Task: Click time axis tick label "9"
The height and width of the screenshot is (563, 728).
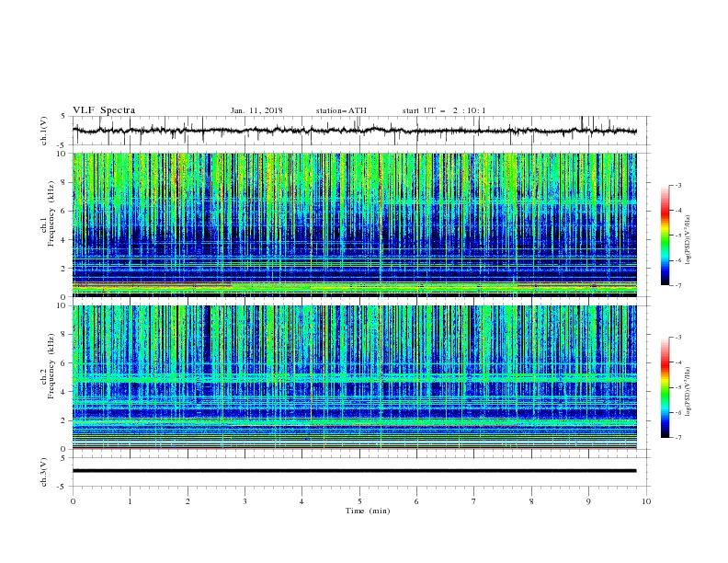Action: click(x=588, y=501)
